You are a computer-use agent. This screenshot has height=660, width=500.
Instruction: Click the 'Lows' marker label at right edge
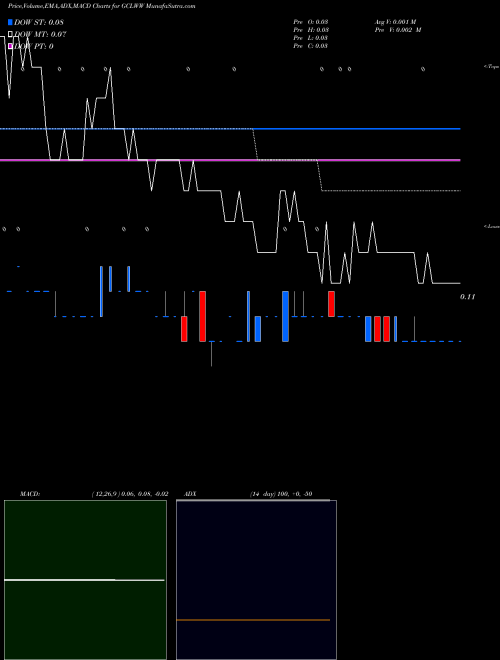tap(492, 226)
